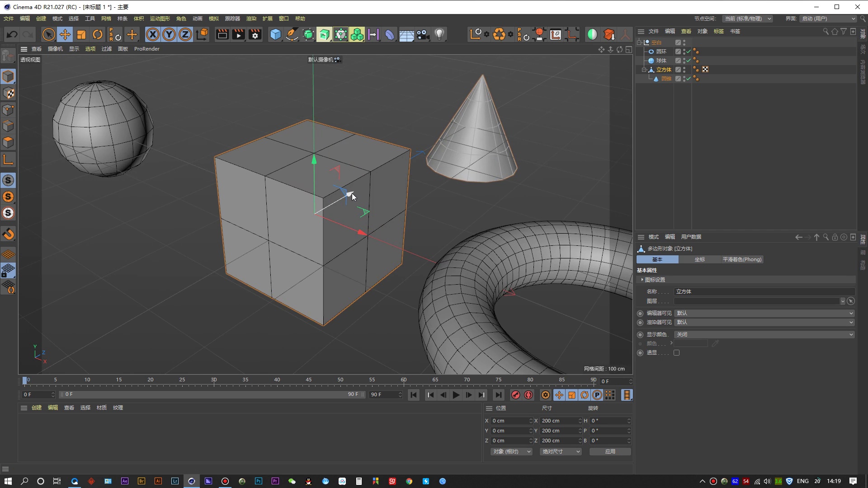This screenshot has height=488, width=868.
Task: Switch to the Coordinates attribute tab
Action: [699, 259]
